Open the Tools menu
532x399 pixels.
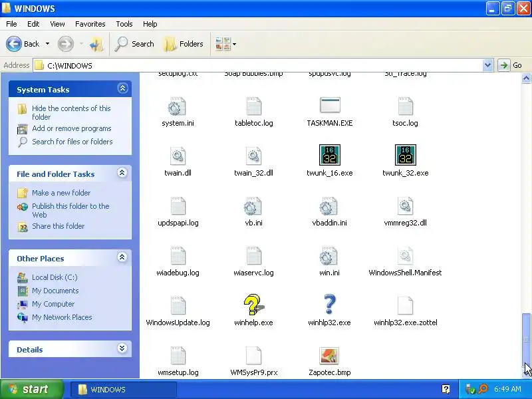pos(124,24)
